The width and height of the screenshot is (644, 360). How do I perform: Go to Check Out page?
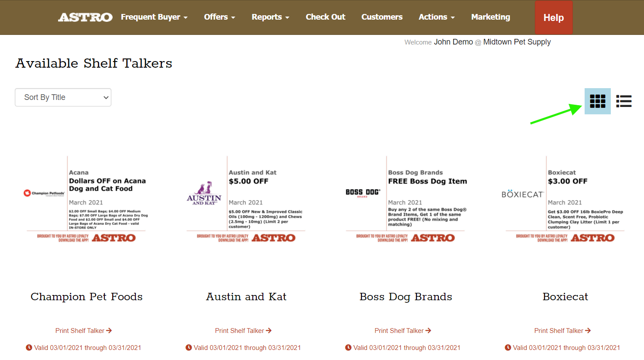pyautogui.click(x=325, y=17)
